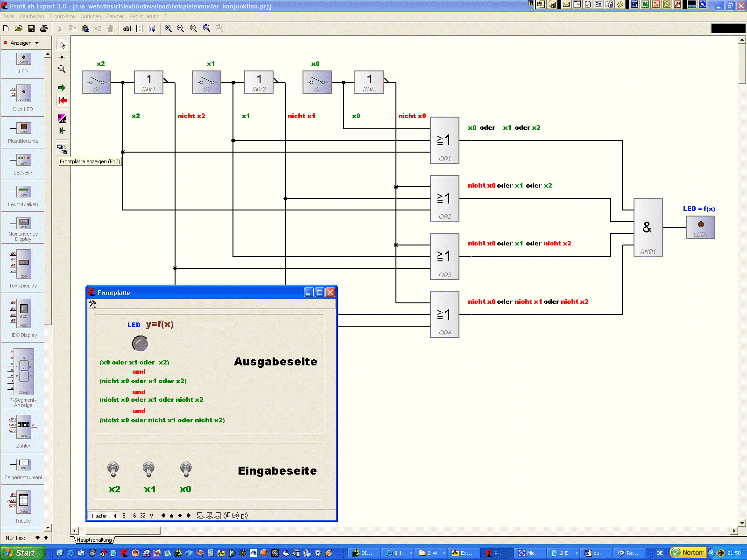Image resolution: width=747 pixels, height=560 pixels.
Task: Print the circuit diagram
Action: click(44, 28)
